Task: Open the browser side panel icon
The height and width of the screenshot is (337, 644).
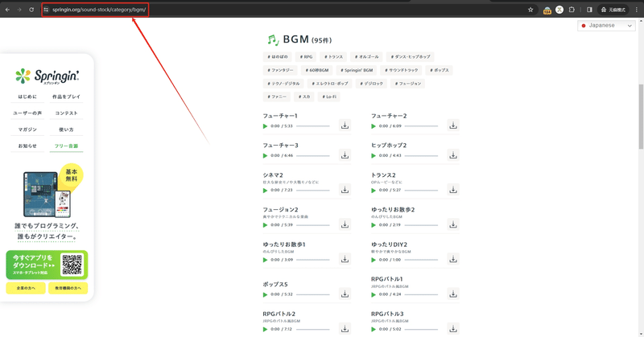Action: (589, 10)
